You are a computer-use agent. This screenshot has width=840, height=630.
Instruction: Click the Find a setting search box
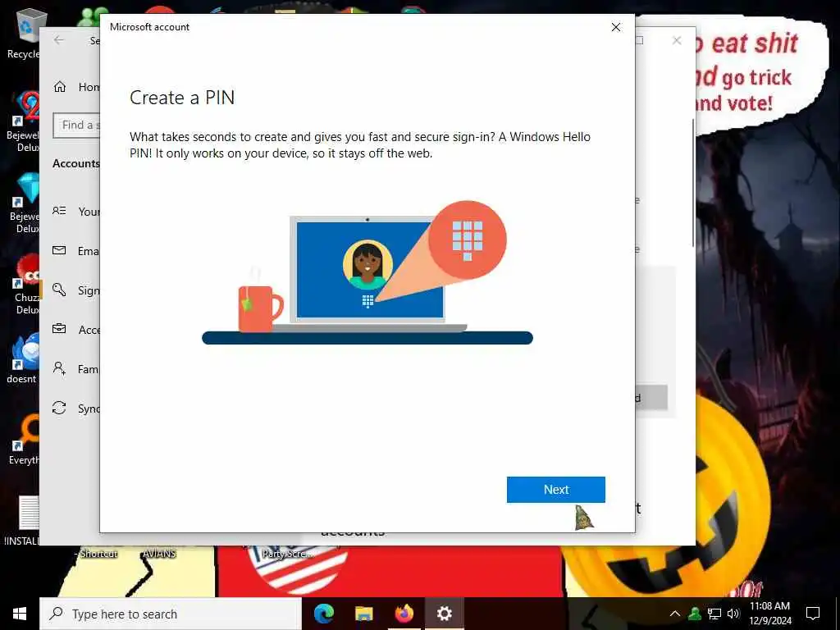pos(76,126)
